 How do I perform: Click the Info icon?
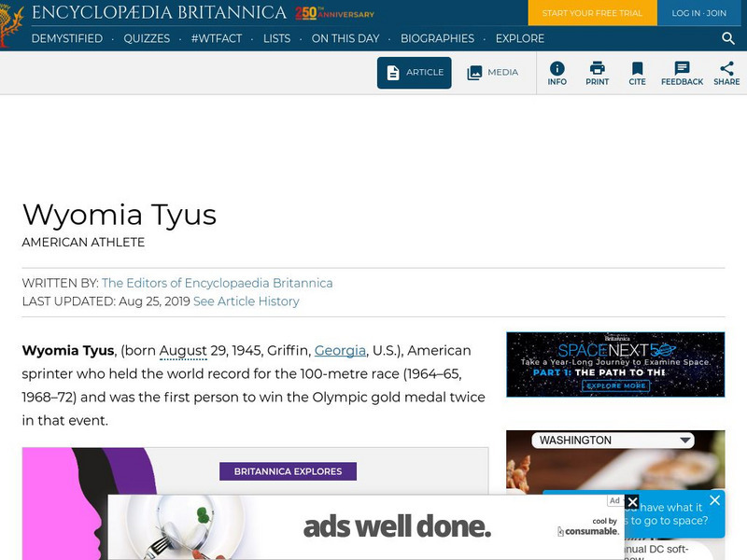tap(557, 74)
